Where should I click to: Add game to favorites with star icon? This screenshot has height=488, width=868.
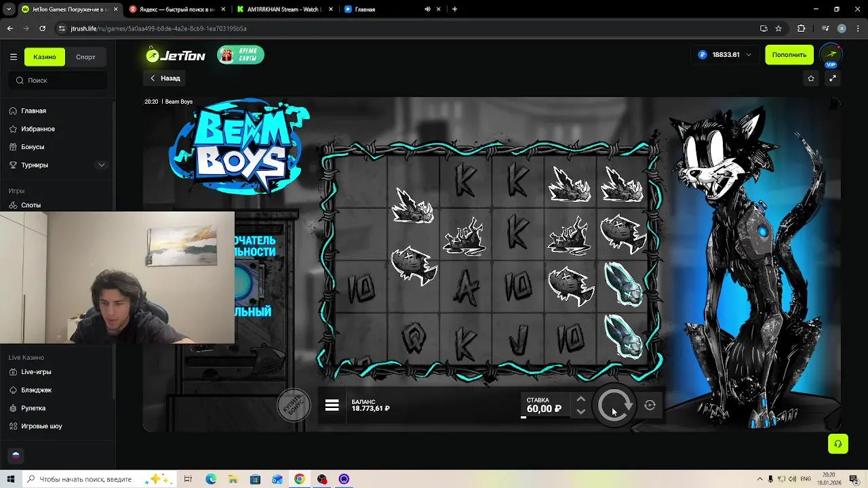(x=811, y=79)
